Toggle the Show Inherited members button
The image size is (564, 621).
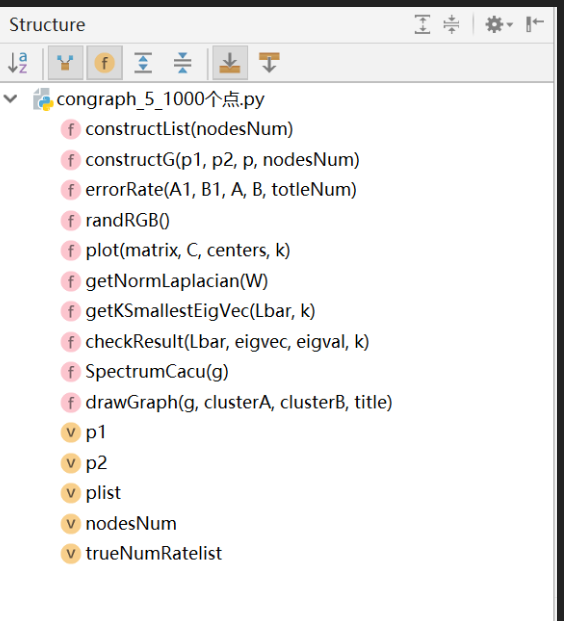coord(65,63)
